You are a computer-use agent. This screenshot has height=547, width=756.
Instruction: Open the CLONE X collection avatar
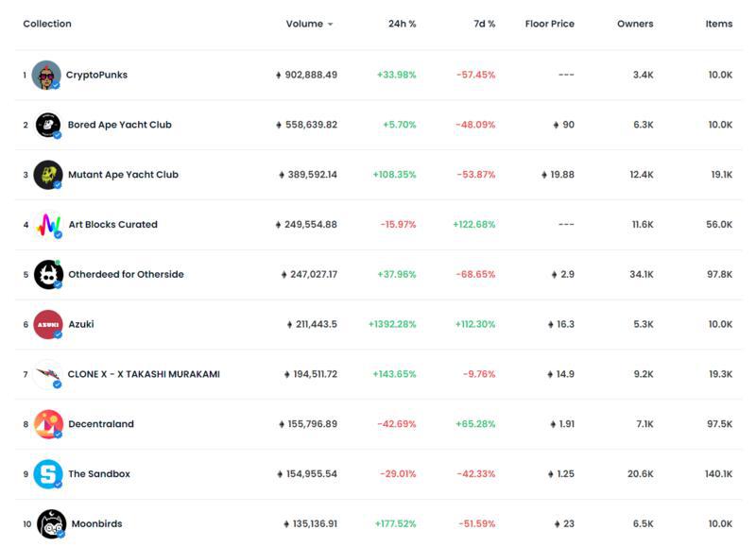coord(48,374)
